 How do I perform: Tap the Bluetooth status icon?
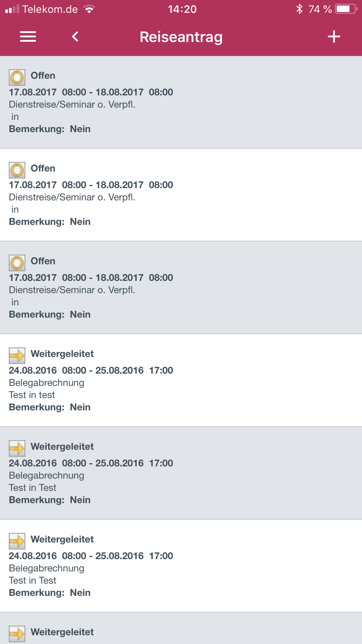(299, 9)
